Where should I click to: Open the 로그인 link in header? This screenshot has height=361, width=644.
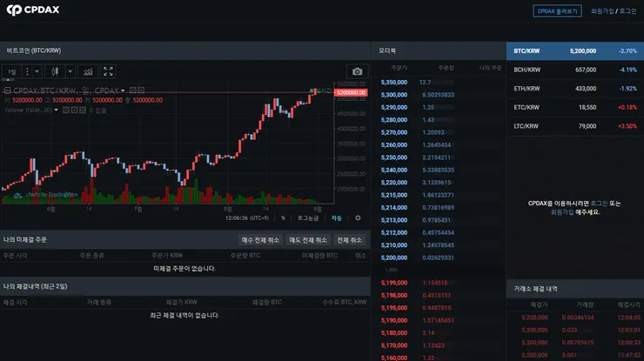tap(627, 11)
